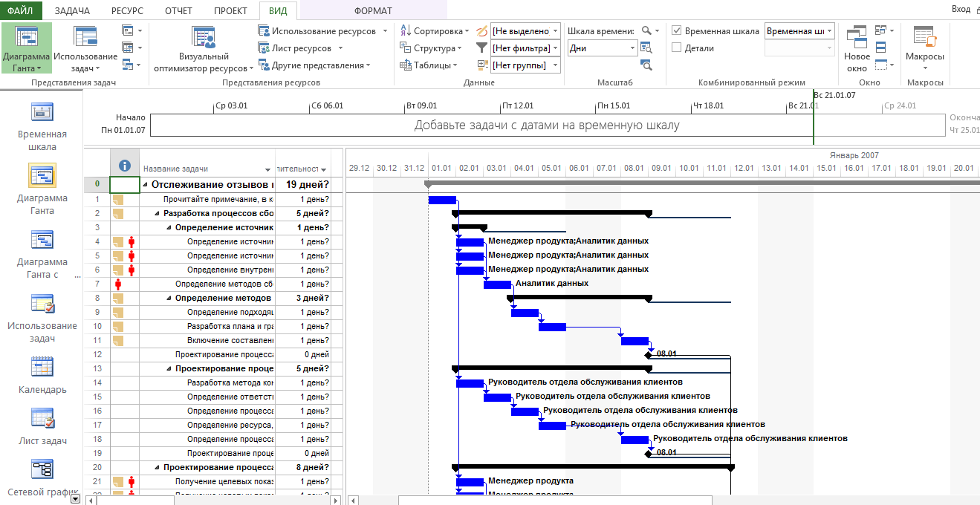Viewport: 980px width, 505px height.
Task: Select Лист задач in the view bar
Action: [x=42, y=426]
